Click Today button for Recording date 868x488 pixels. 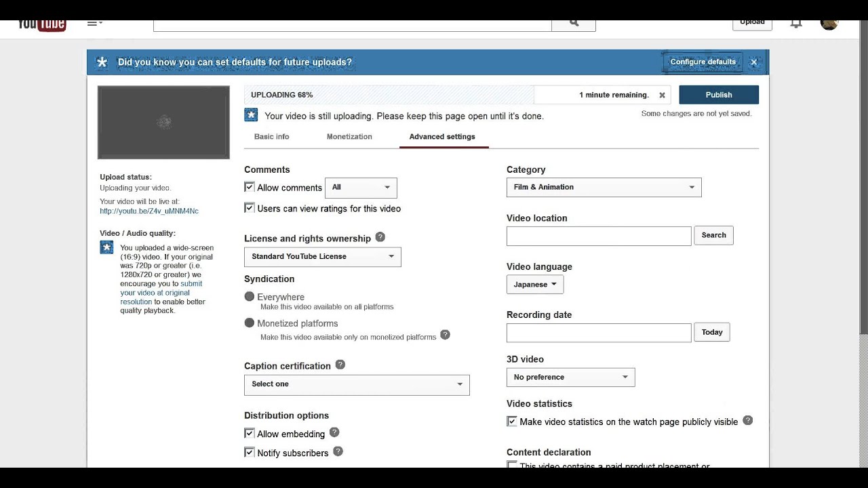[x=712, y=332]
